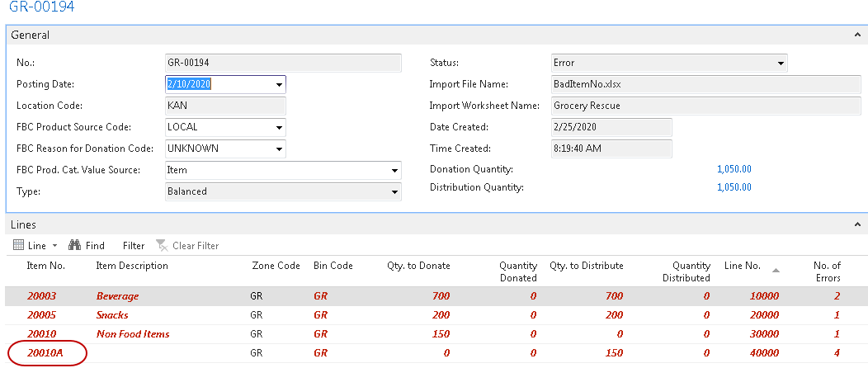Open the Type dropdown showing Balanced
Viewport: 868px width, 368px height.
tap(394, 191)
